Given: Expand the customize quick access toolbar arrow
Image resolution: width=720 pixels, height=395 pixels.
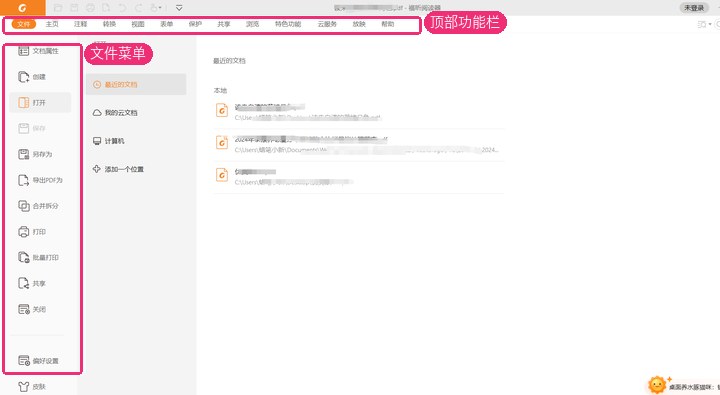Looking at the screenshot, I should [x=179, y=8].
